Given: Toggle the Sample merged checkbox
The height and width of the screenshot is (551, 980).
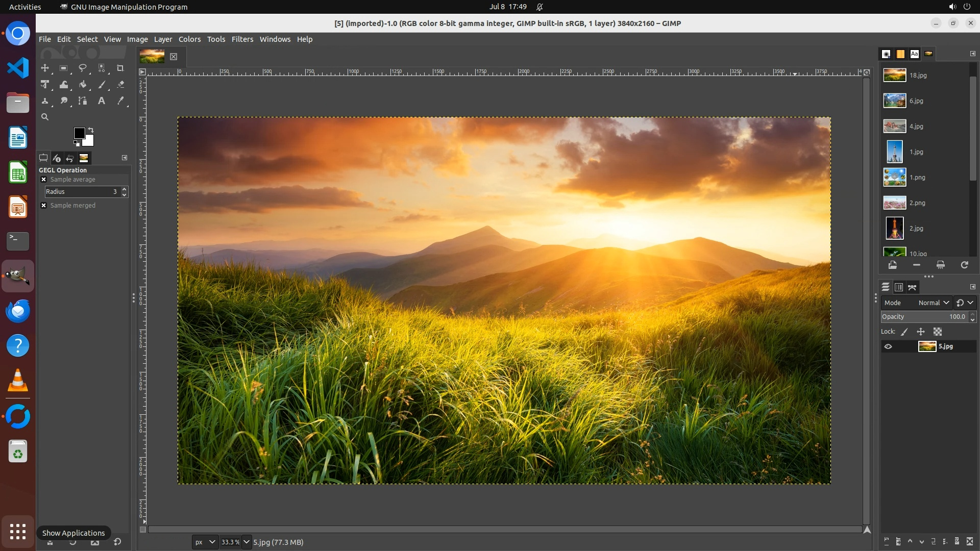Looking at the screenshot, I should pyautogui.click(x=44, y=206).
